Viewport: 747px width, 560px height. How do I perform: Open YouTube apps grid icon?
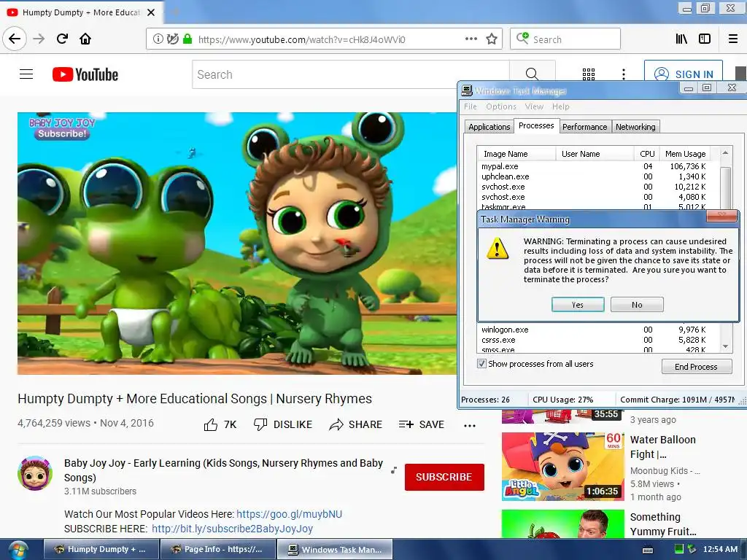(589, 74)
